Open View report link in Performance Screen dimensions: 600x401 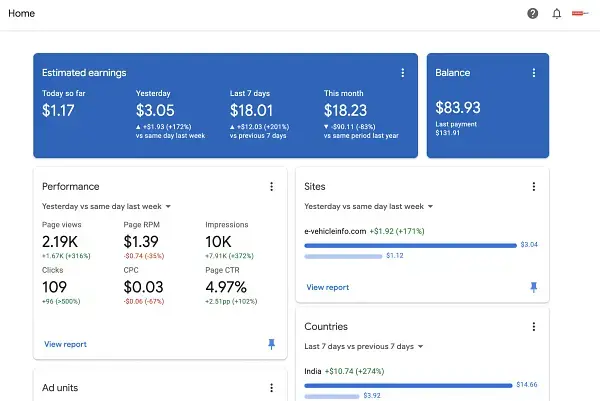pos(65,344)
